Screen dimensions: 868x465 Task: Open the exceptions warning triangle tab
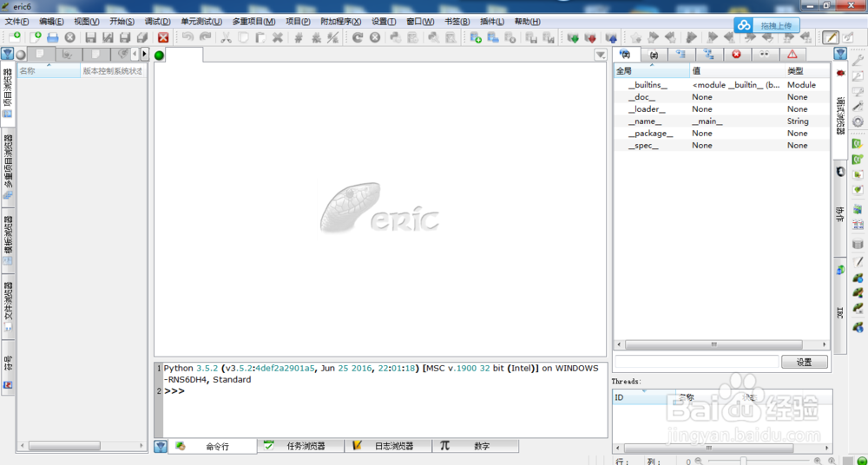pyautogui.click(x=792, y=54)
